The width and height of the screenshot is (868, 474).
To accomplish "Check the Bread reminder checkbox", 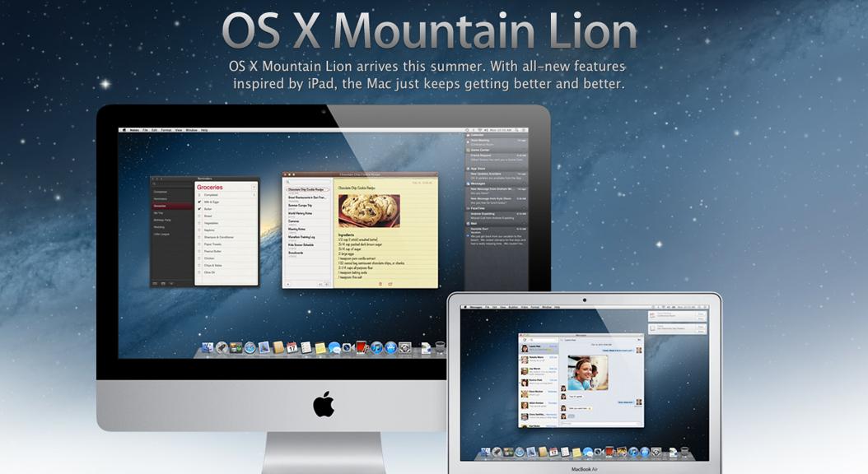I will (199, 217).
